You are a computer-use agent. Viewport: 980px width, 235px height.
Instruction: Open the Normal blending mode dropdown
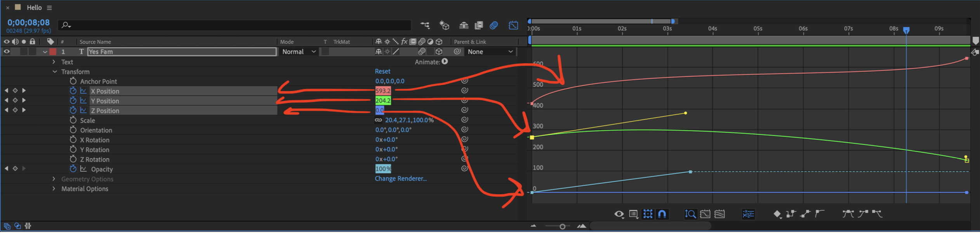click(x=298, y=52)
